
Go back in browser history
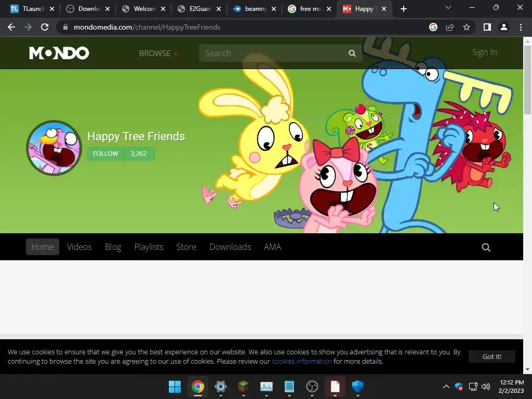11,27
